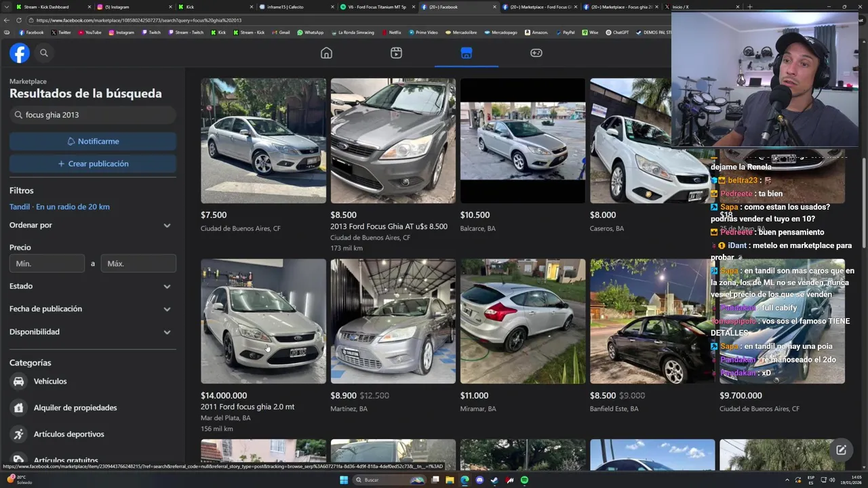Open Spotify from the taskbar
The width and height of the screenshot is (868, 488).
pyautogui.click(x=524, y=480)
